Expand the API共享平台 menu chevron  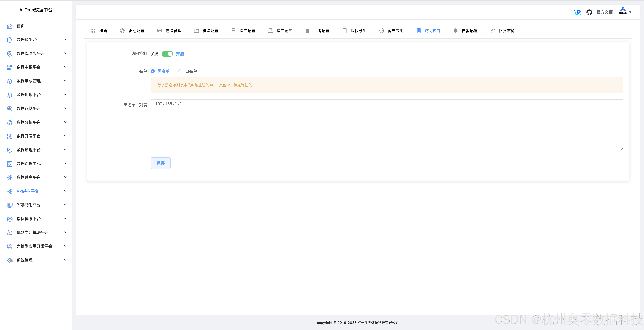65,191
